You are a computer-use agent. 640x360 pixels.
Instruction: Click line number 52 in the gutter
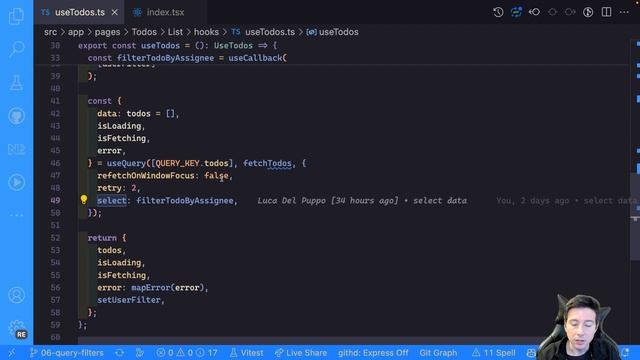tap(56, 238)
